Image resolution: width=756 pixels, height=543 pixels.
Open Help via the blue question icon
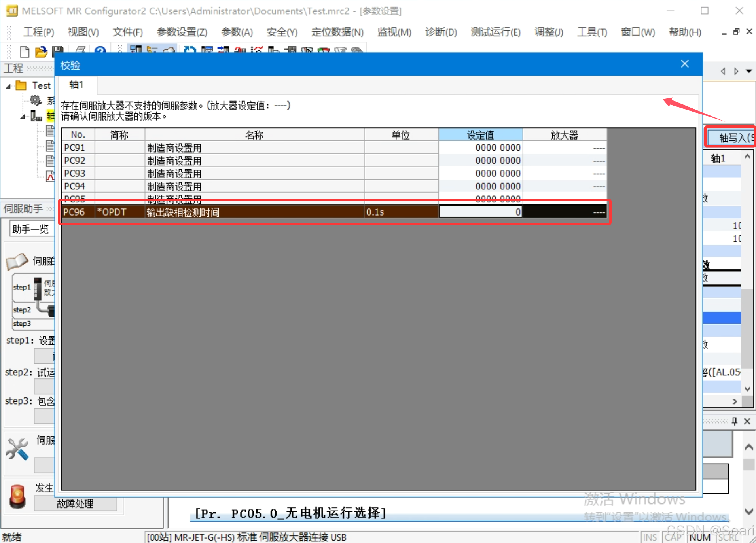(100, 50)
